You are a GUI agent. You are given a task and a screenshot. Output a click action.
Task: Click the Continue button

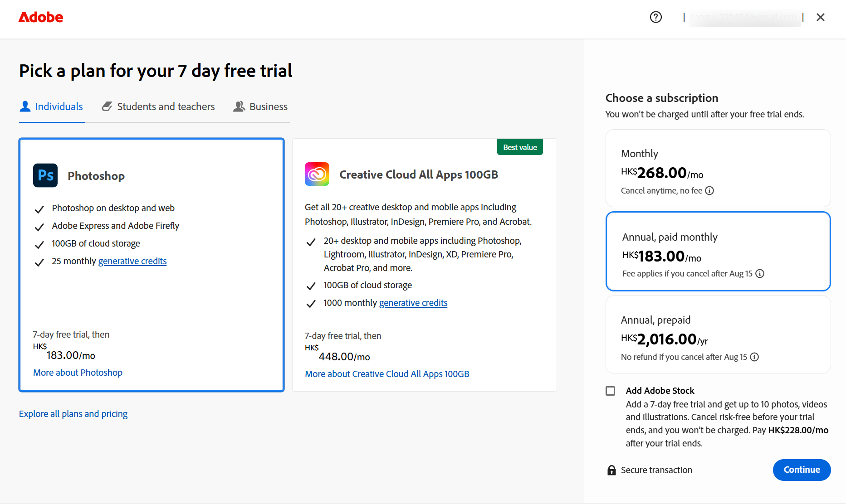click(x=802, y=470)
